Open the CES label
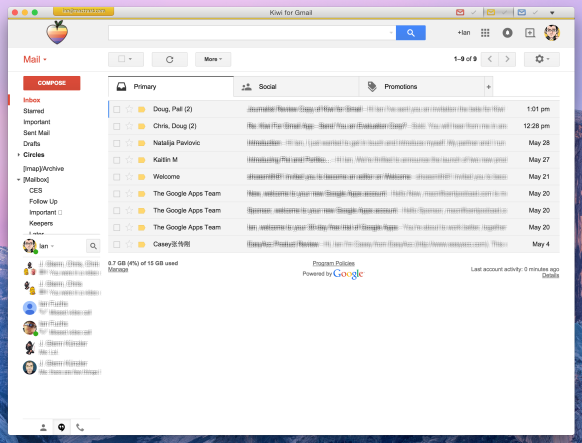This screenshot has height=443, width=582. (36, 191)
